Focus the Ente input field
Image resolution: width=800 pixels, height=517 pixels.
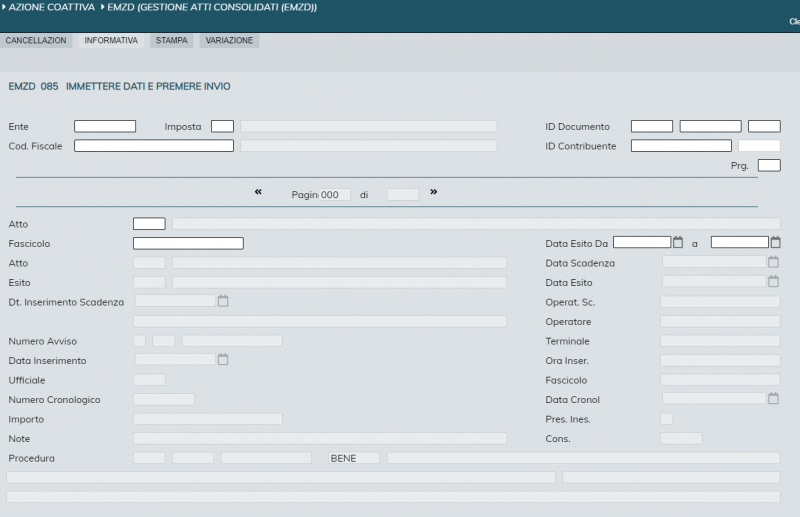[105, 127]
